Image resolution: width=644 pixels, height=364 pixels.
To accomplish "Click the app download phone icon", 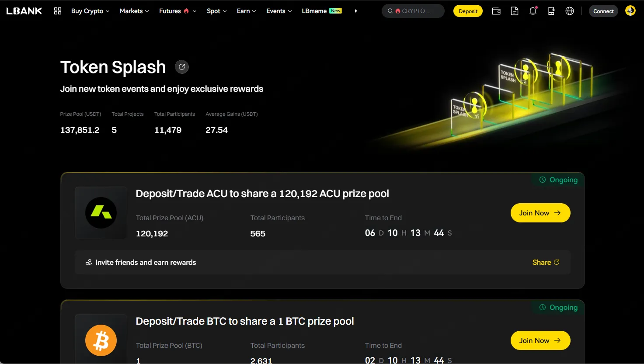I will coord(551,11).
